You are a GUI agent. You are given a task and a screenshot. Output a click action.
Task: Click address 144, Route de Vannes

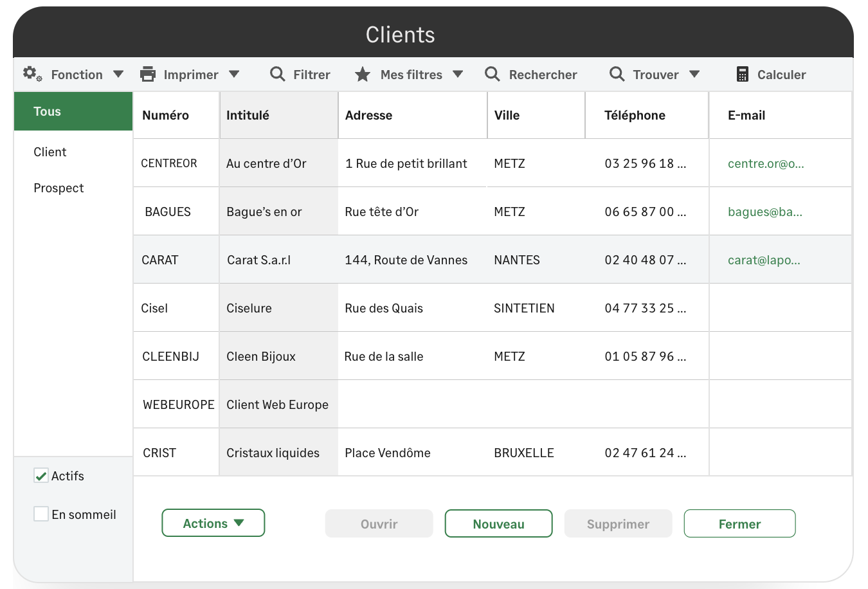click(406, 260)
